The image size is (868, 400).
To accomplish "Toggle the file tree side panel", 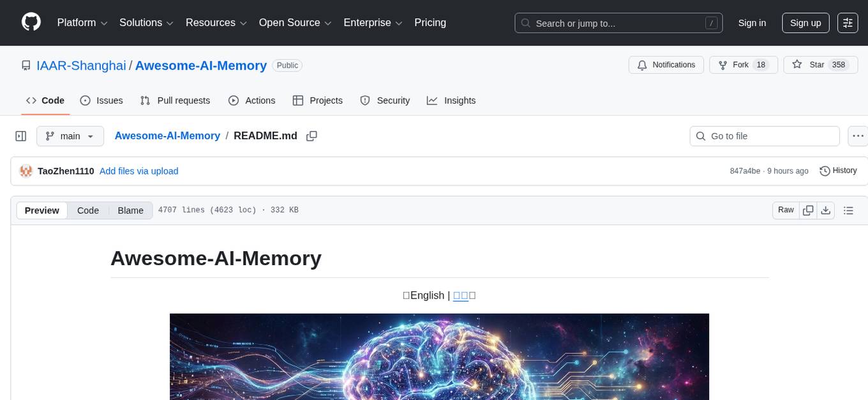I will point(20,135).
